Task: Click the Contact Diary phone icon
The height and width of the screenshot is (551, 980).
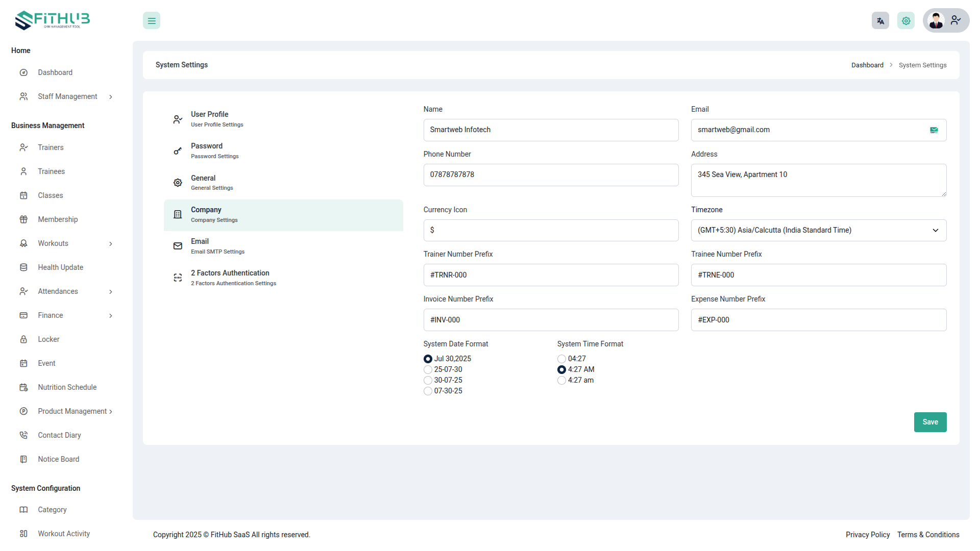Action: 23,435
